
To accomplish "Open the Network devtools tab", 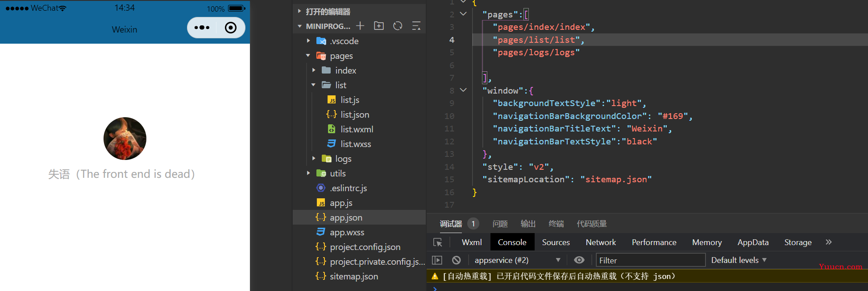I will (601, 242).
